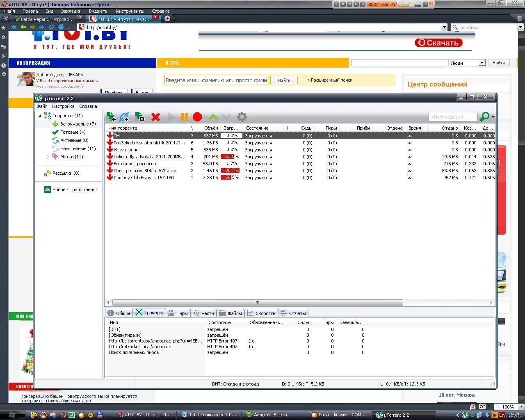Move torrent down queue with grey arrow
Viewport: 525px width, 420px height.
pos(226,117)
